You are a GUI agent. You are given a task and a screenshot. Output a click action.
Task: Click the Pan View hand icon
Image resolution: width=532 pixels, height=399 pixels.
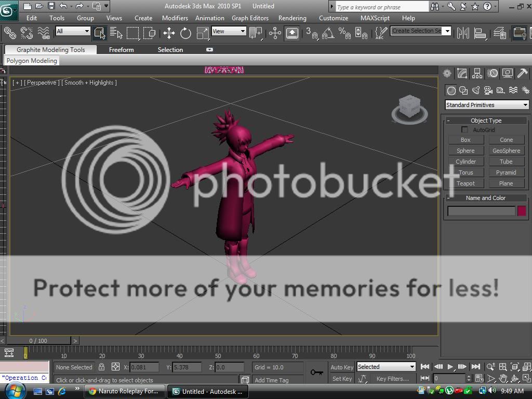[503, 378]
